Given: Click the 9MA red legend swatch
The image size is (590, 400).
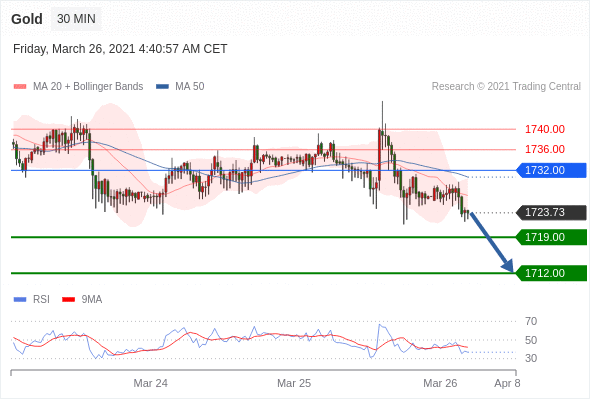Looking at the screenshot, I should click(x=68, y=300).
